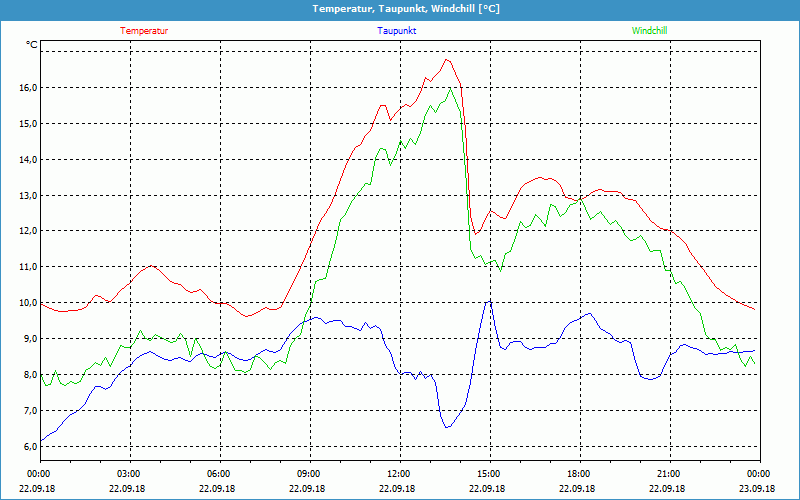The image size is (800, 500).
Task: Click the 15:00 time axis label
Action: point(490,474)
